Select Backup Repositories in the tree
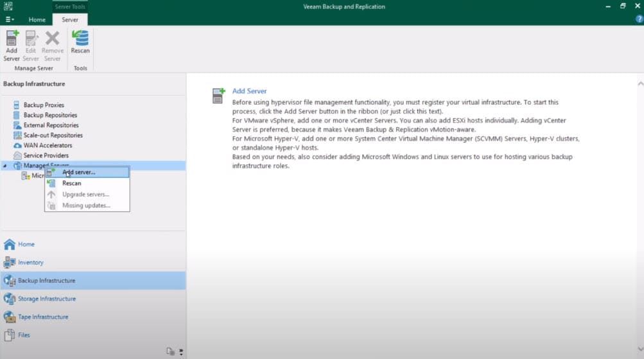The width and height of the screenshot is (644, 359). click(x=50, y=115)
